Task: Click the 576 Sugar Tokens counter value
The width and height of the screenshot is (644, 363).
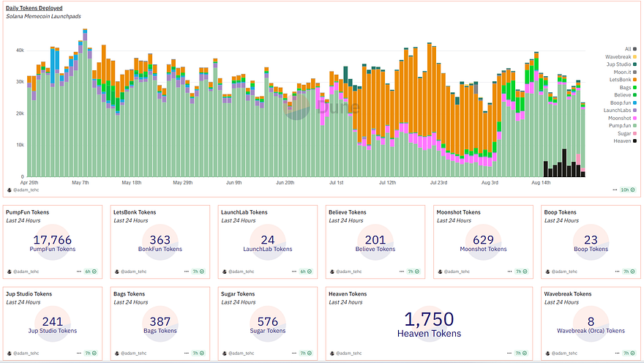Action: [x=267, y=321]
